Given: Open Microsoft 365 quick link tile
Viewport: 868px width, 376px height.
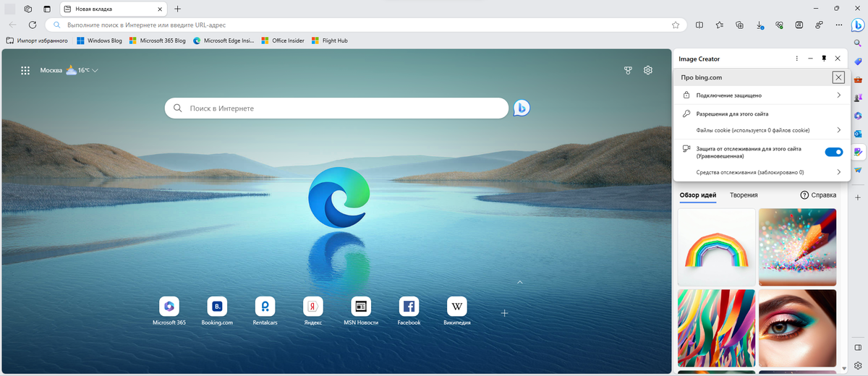Looking at the screenshot, I should point(169,311).
